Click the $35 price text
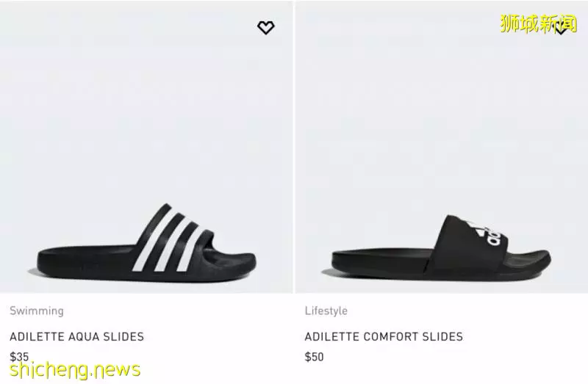This screenshot has height=384, width=588. click(19, 356)
